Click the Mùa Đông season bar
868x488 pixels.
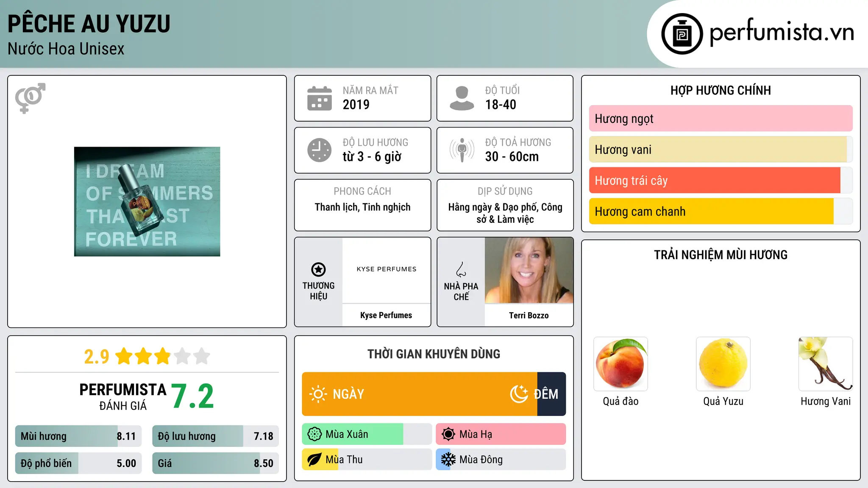(x=501, y=460)
